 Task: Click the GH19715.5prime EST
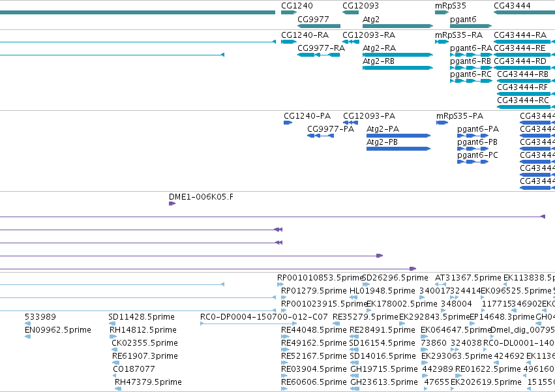355,376
